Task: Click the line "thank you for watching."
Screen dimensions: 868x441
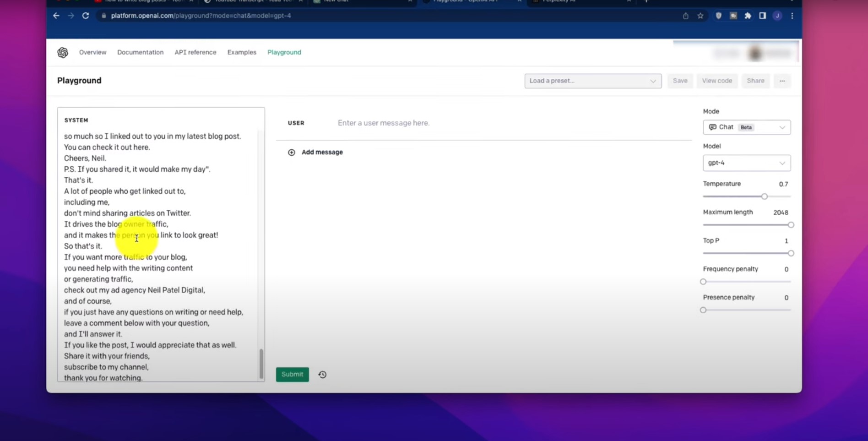Action: [103, 378]
